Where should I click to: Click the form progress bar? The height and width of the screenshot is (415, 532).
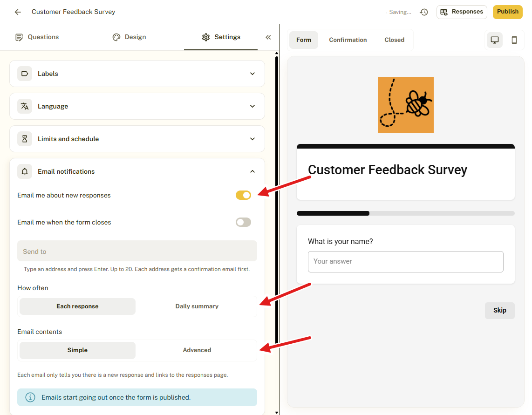[x=405, y=213]
